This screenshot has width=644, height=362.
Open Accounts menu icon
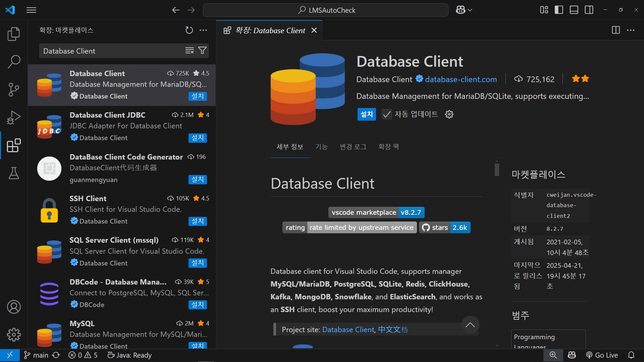click(14, 307)
